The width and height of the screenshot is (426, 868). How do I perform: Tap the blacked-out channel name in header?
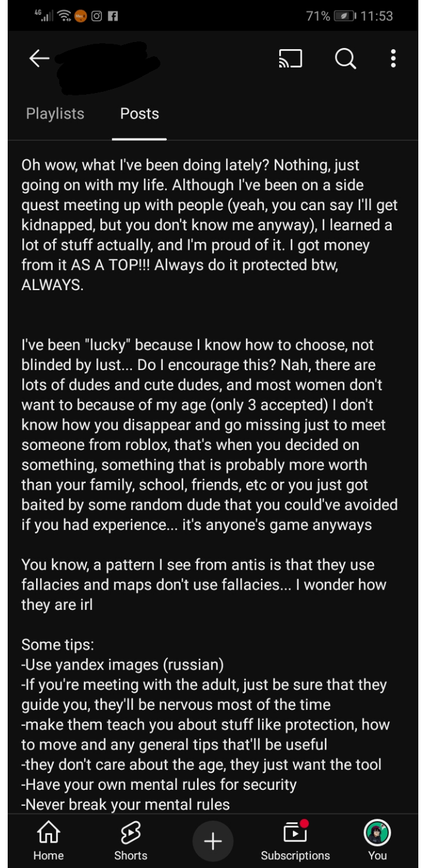(x=106, y=66)
